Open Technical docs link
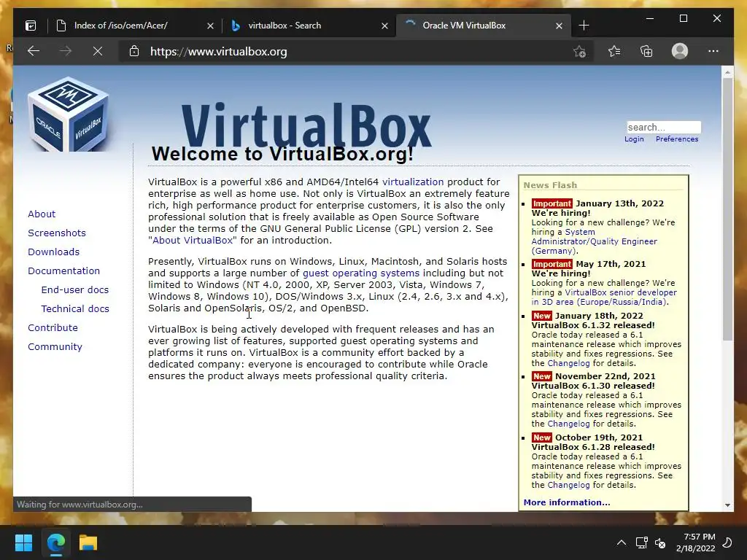Screen dimensions: 747x560 pyautogui.click(x=75, y=308)
